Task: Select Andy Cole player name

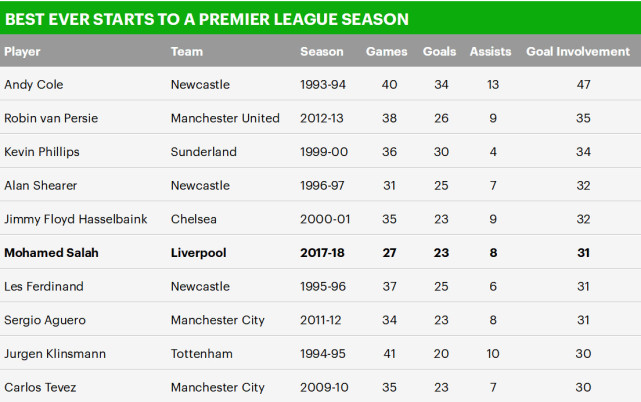Action: (x=34, y=85)
